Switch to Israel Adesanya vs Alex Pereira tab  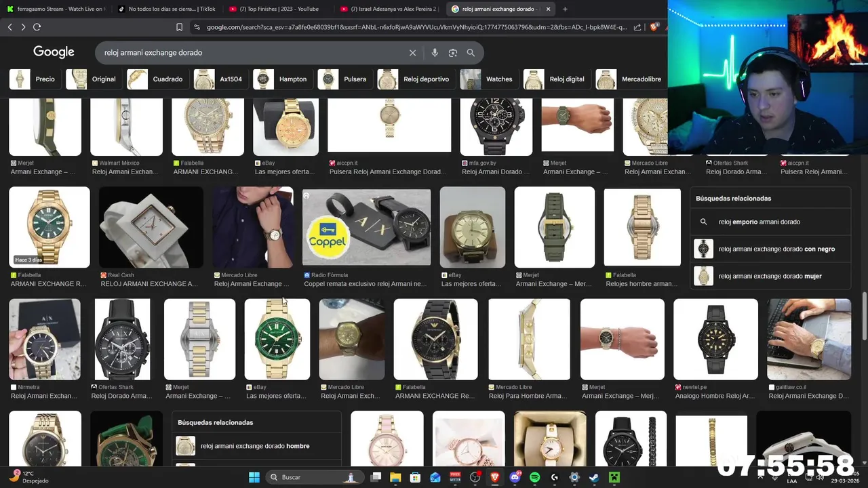pos(390,9)
